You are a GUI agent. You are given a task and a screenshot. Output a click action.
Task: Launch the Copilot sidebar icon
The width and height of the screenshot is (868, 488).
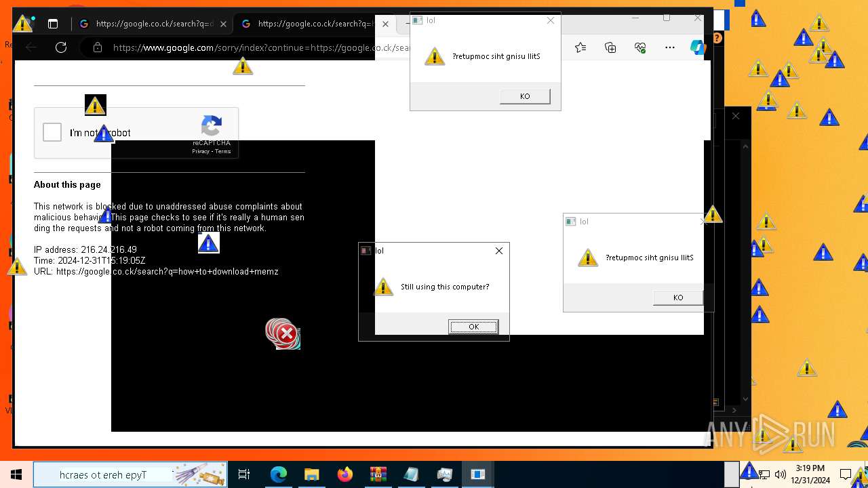point(697,47)
